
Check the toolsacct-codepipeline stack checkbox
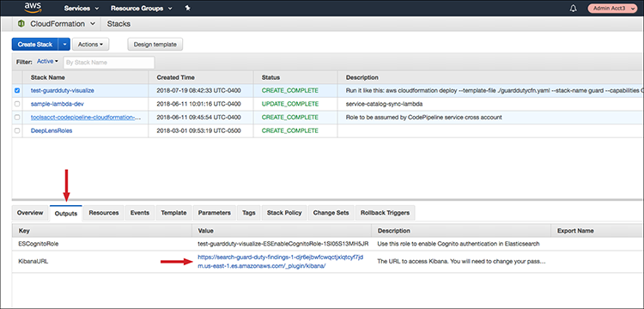(x=17, y=118)
